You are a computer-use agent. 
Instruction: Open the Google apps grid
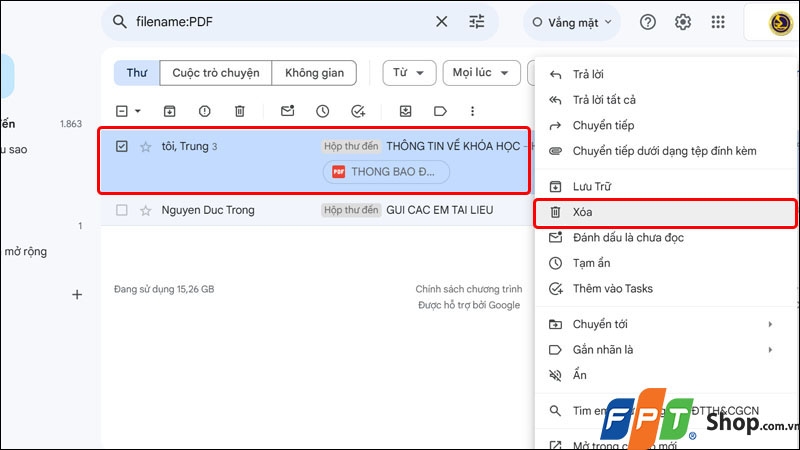[x=718, y=22]
